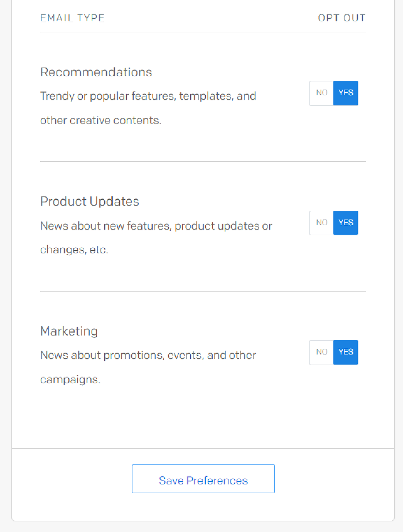The image size is (403, 532).
Task: Click the divider between Recommendations and Product Updates
Action: tap(203, 161)
